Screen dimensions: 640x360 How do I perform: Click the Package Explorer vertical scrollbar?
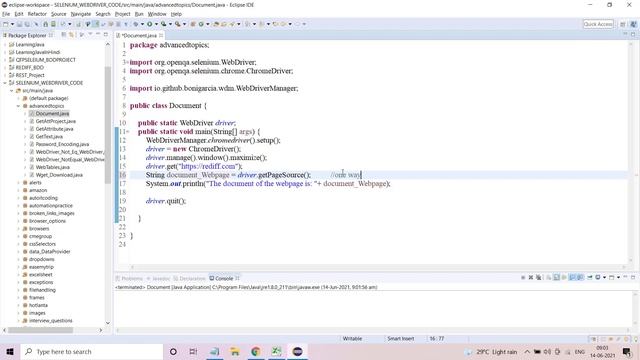tap(108, 124)
